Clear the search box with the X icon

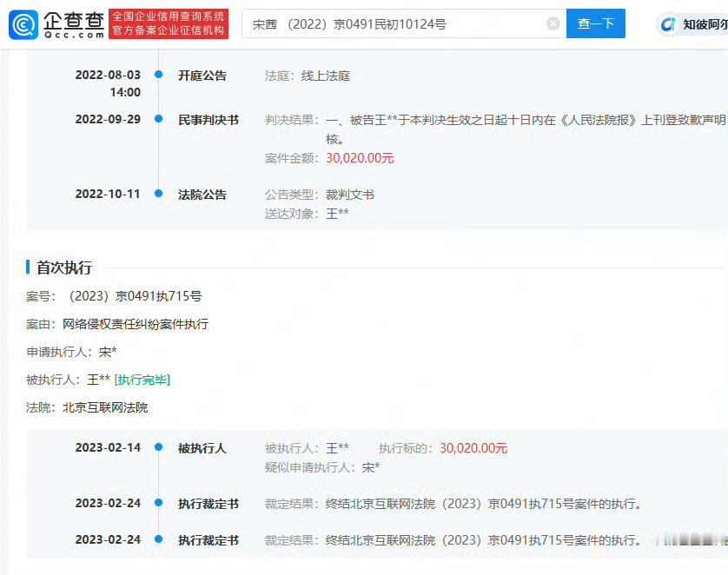pos(553,23)
